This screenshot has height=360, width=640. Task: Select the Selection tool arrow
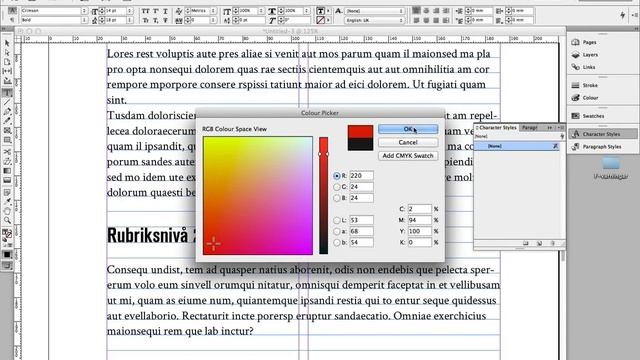(7, 43)
